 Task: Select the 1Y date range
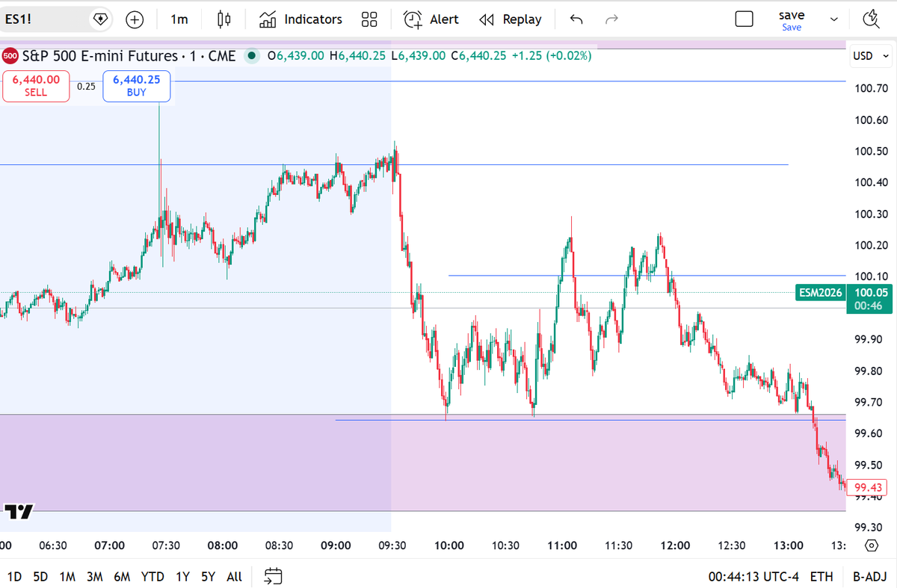click(182, 577)
